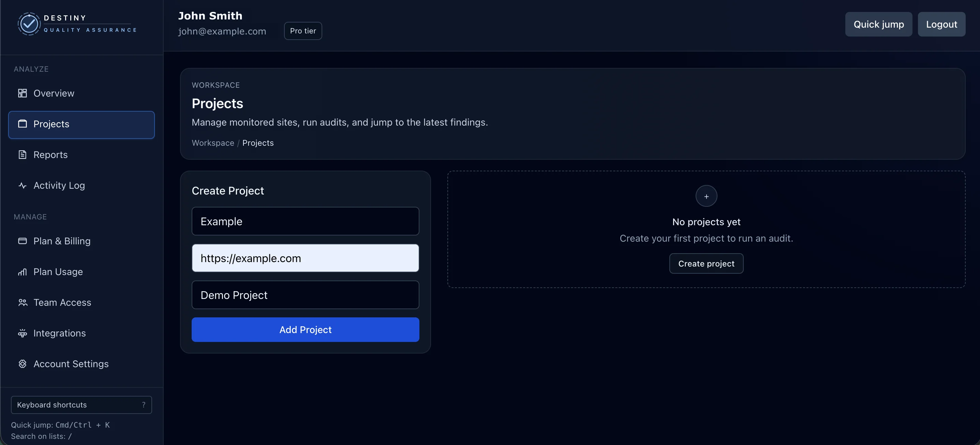
Task: Open Plan & Billing
Action: pos(81,241)
